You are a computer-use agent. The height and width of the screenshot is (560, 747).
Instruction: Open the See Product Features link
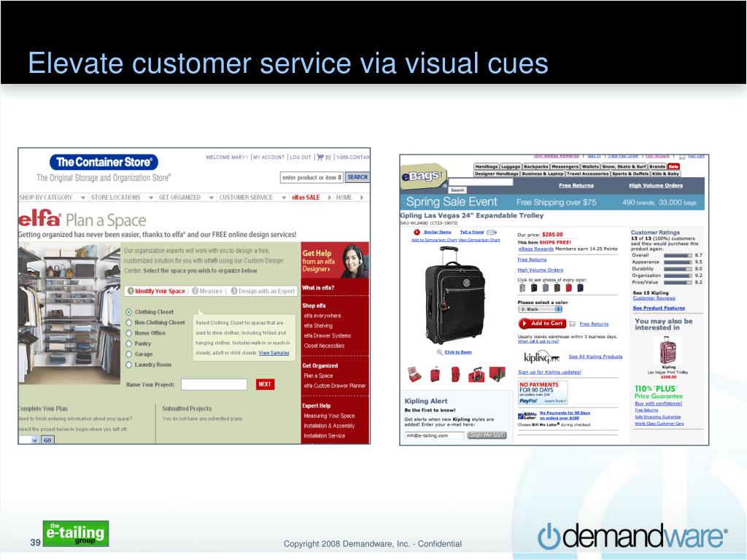point(659,308)
